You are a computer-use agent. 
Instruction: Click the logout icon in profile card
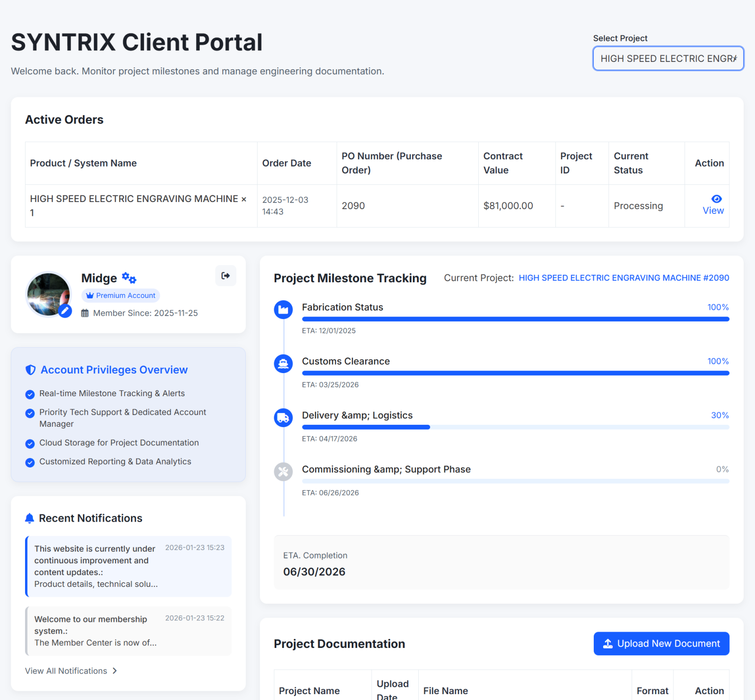click(x=226, y=276)
